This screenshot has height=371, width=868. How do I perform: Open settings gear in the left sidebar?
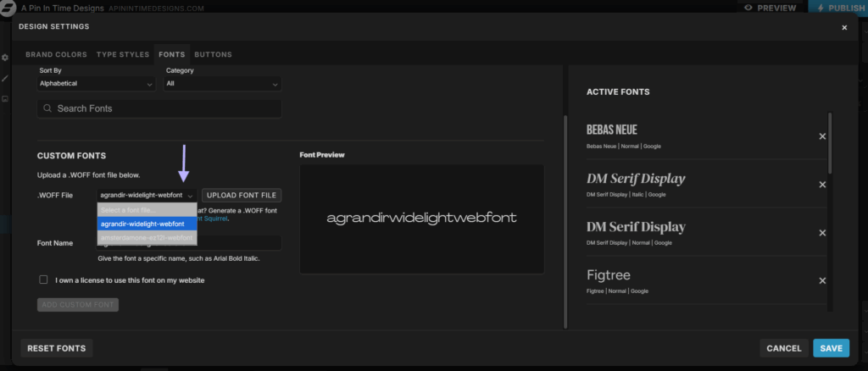[x=5, y=58]
